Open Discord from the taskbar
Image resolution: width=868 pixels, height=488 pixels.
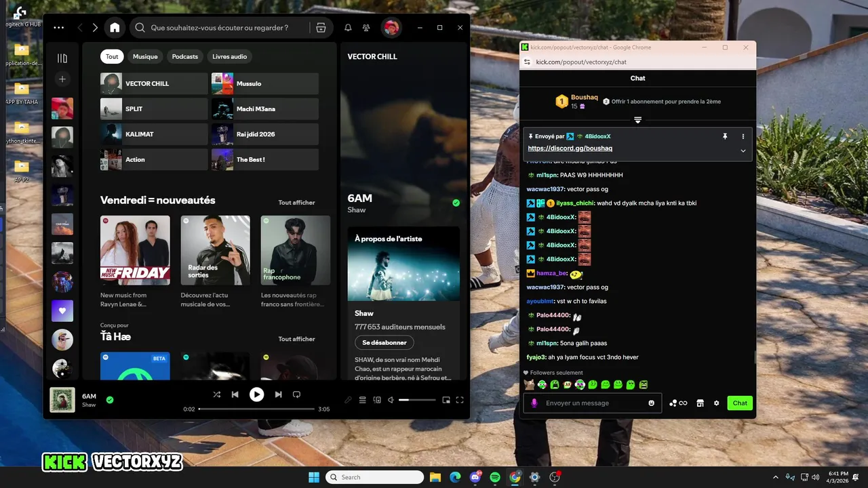(x=475, y=477)
